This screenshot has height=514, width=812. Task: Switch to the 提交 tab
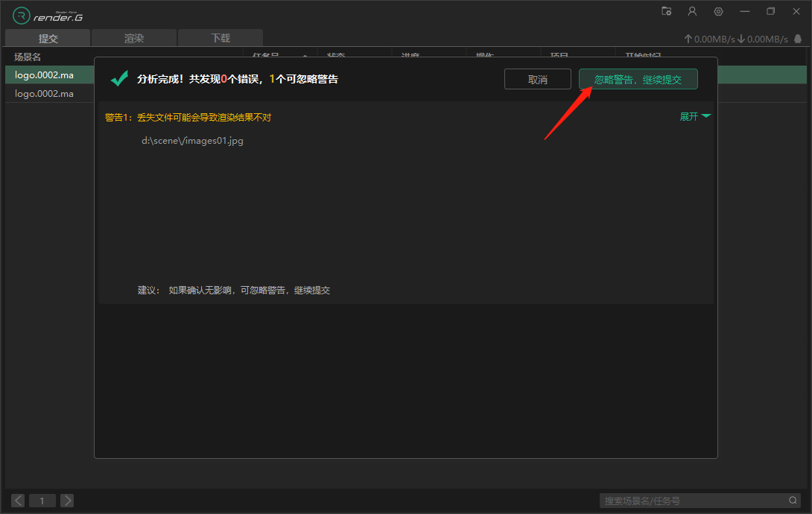click(x=48, y=38)
